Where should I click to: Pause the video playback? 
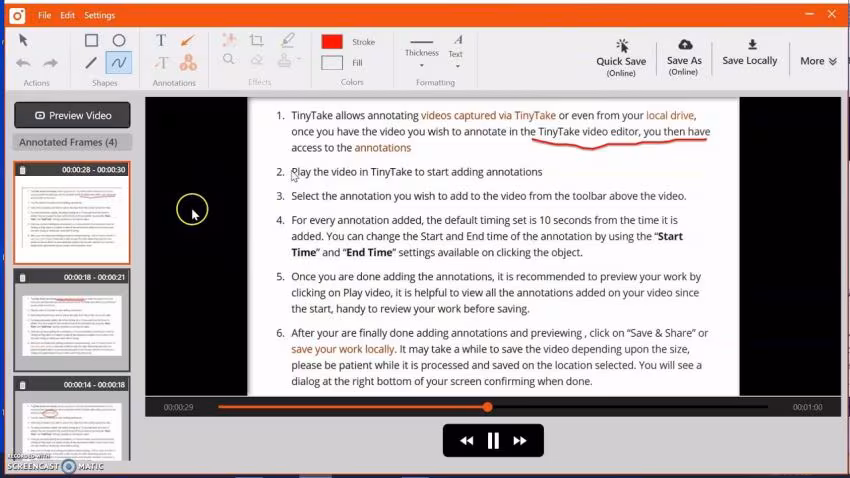pyautogui.click(x=493, y=441)
